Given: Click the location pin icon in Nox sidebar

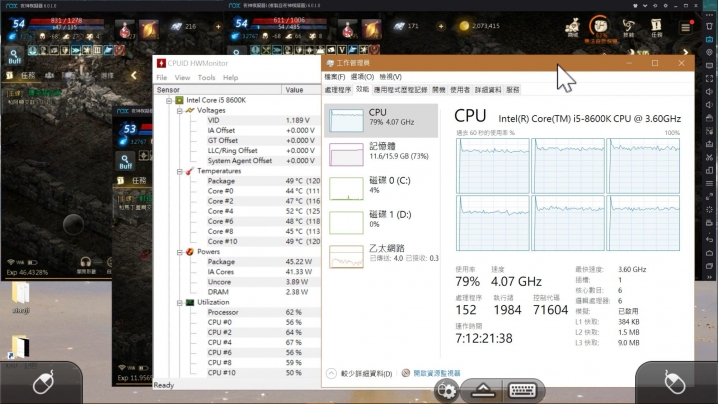Looking at the screenshot, I should [x=709, y=53].
